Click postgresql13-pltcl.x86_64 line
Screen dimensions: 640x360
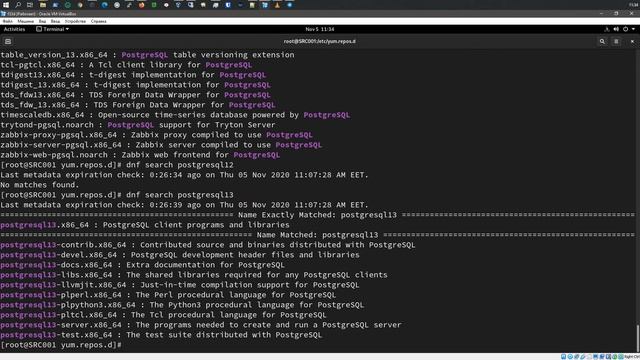click(x=163, y=315)
